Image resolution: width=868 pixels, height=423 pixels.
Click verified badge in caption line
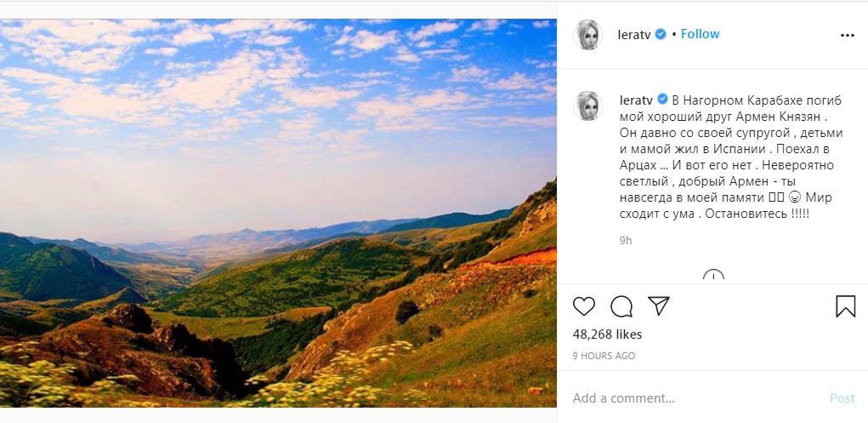[663, 98]
